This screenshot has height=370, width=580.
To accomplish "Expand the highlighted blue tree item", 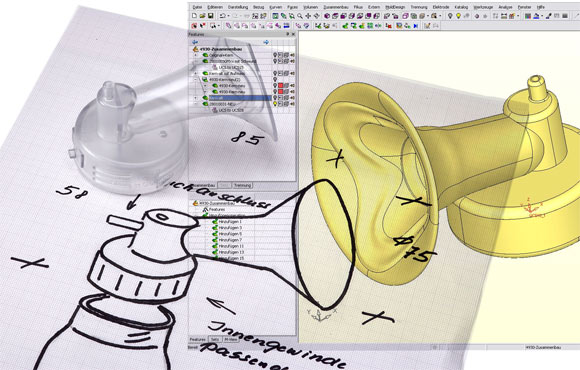I will click(195, 98).
